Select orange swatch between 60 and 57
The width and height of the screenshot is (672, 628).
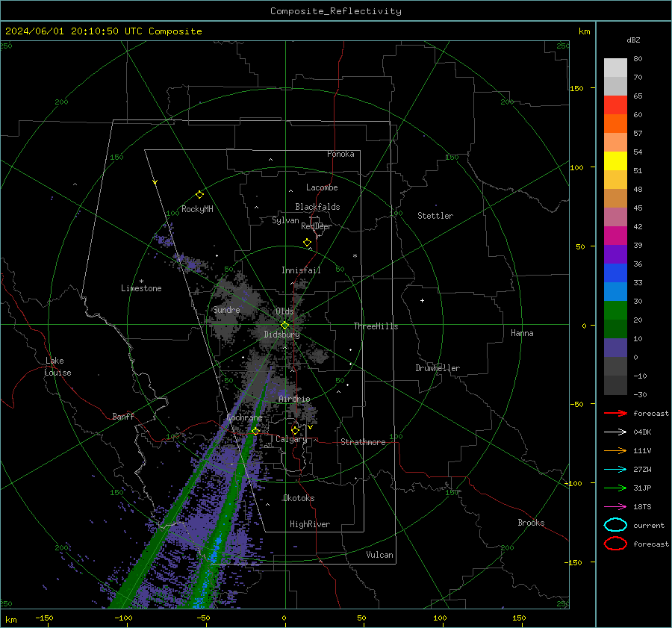pyautogui.click(x=615, y=124)
